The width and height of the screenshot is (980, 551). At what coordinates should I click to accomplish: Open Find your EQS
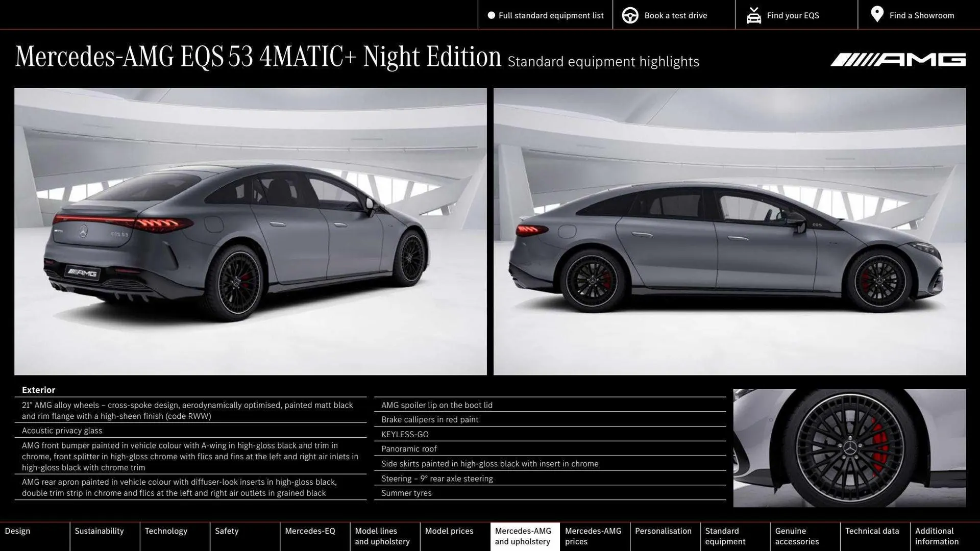click(793, 15)
